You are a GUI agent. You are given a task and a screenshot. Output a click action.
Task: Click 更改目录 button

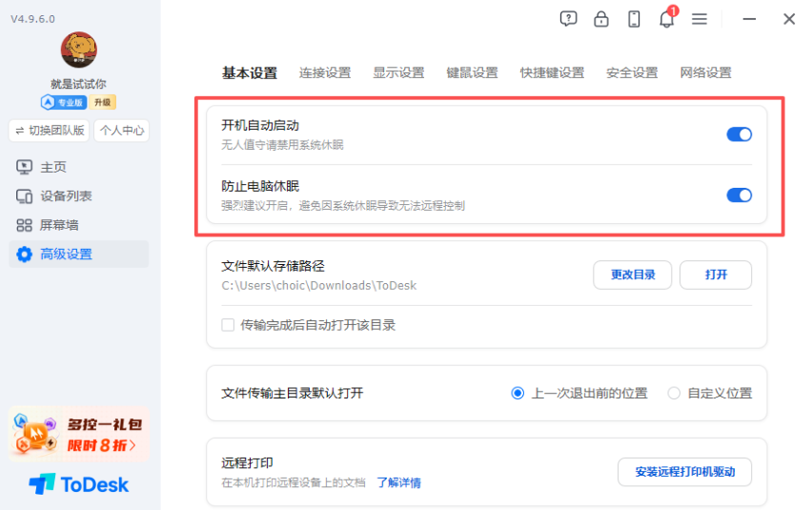632,275
